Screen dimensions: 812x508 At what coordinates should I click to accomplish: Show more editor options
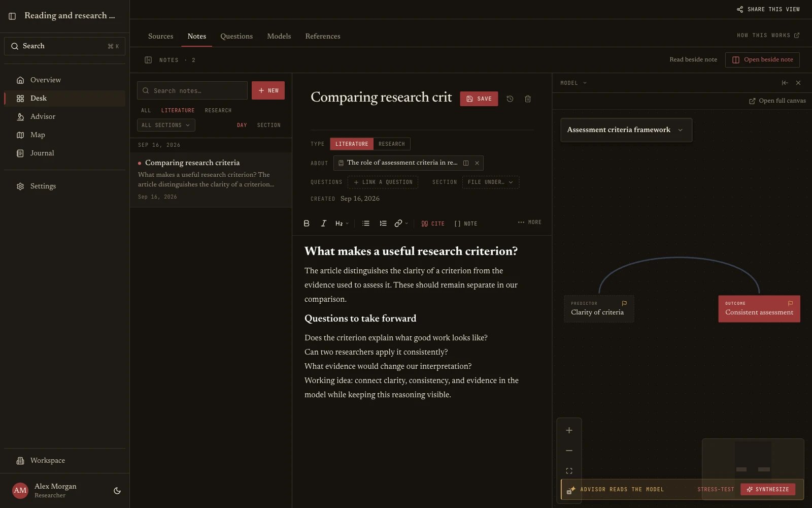[x=529, y=223]
